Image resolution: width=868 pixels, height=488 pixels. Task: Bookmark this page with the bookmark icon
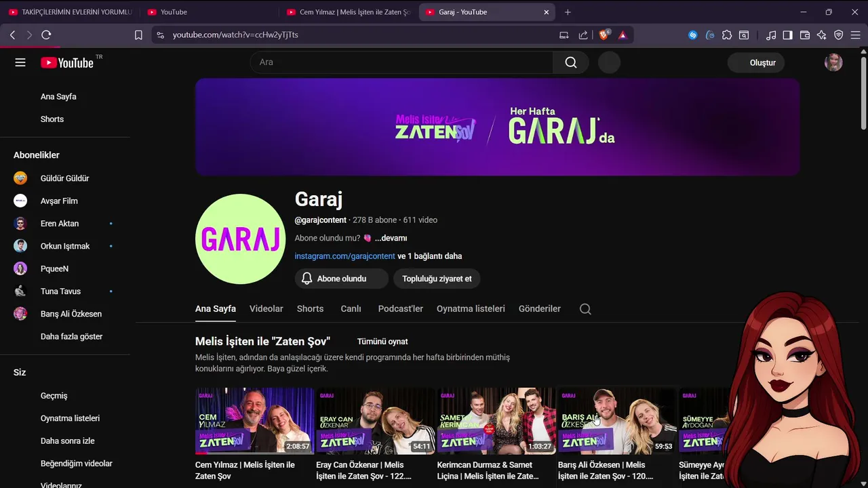pyautogui.click(x=138, y=35)
